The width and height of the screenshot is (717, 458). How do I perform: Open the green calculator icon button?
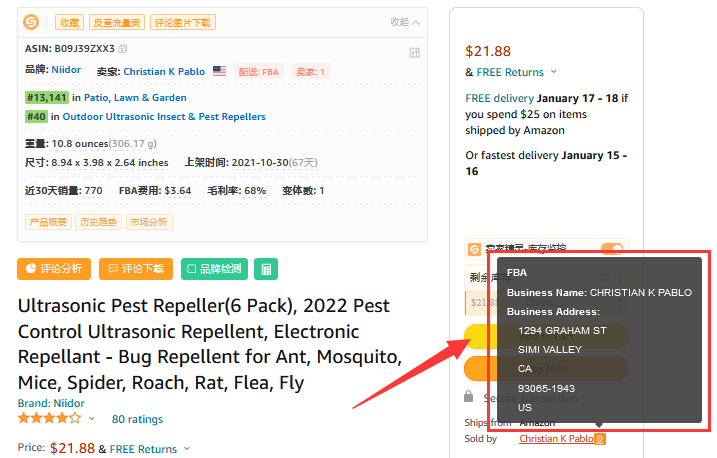click(x=265, y=269)
